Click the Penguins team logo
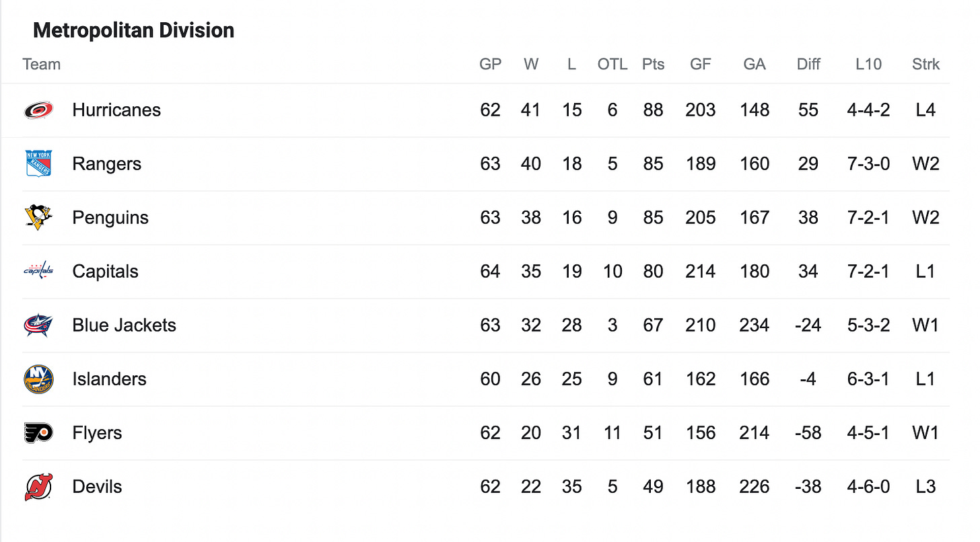Image resolution: width=980 pixels, height=542 pixels. [38, 218]
